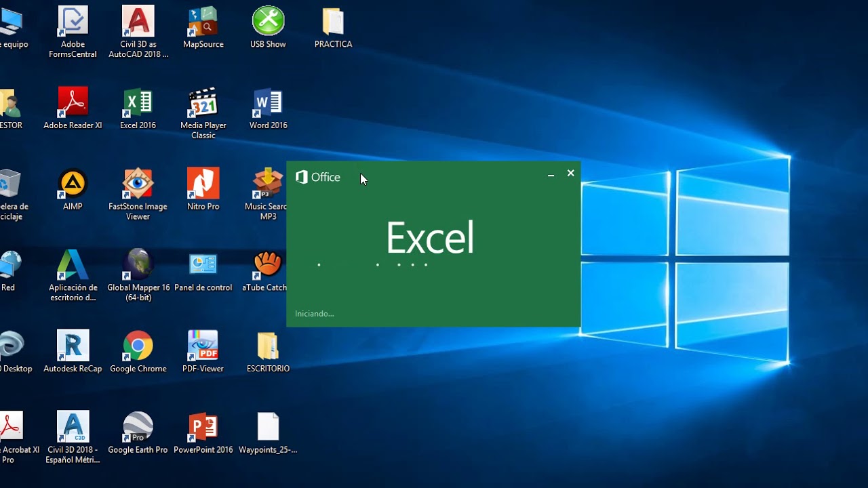Open Music Search MP3 shortcut

267,195
